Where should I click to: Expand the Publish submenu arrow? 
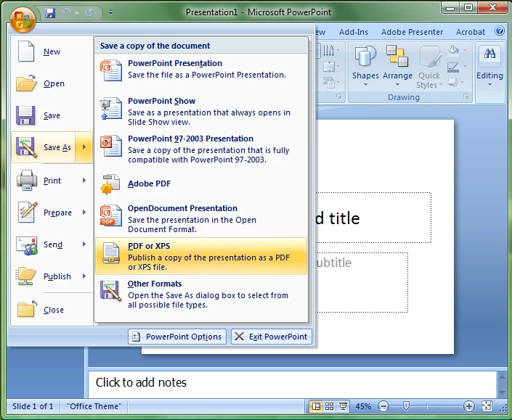(x=84, y=276)
